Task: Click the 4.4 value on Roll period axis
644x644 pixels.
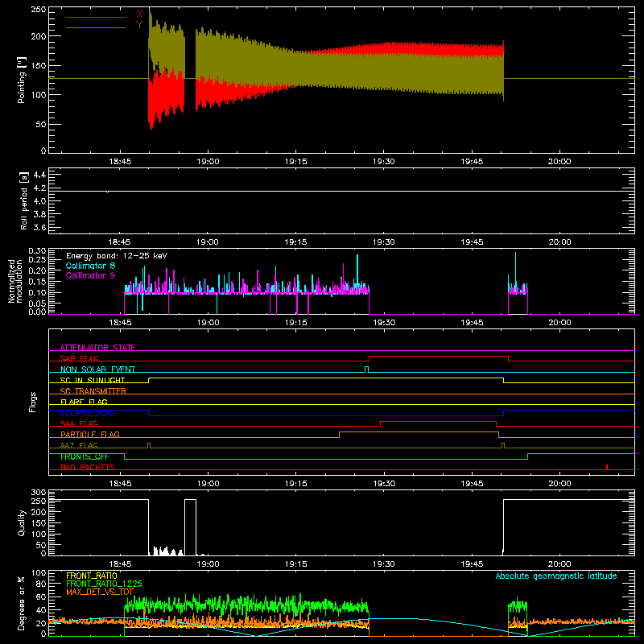Action: pyautogui.click(x=39, y=175)
